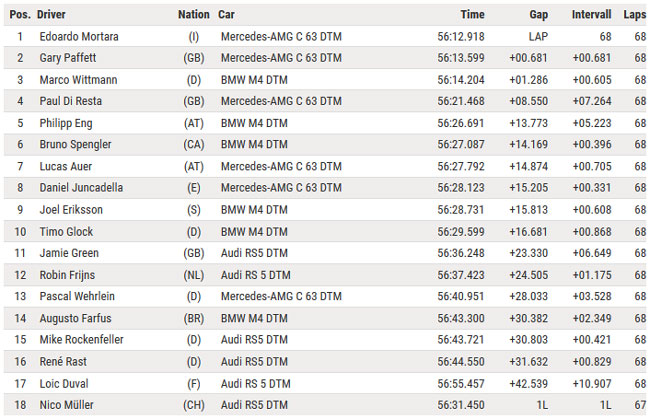Screen dimensions: 650x419
Task: Select driver name Edoardo Mortara
Action: [x=79, y=36]
